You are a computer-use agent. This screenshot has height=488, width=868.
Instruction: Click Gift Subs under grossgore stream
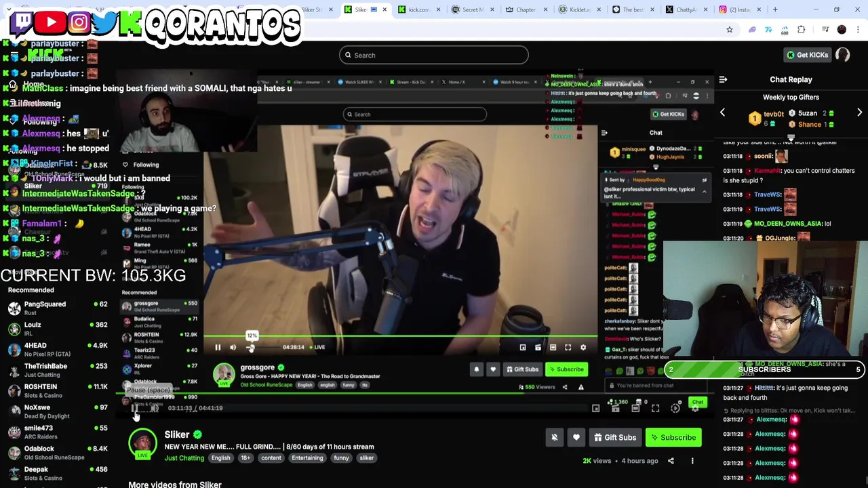[x=522, y=369]
